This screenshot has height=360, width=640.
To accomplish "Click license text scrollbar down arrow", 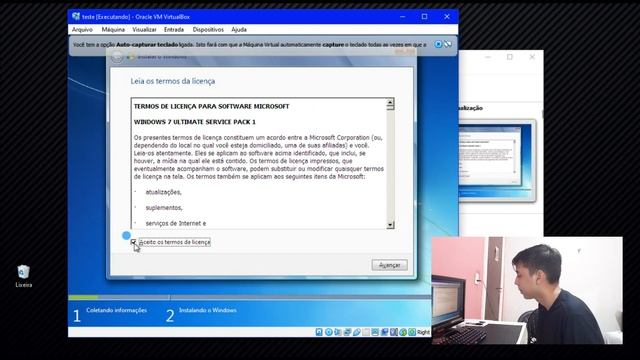I will click(x=390, y=225).
